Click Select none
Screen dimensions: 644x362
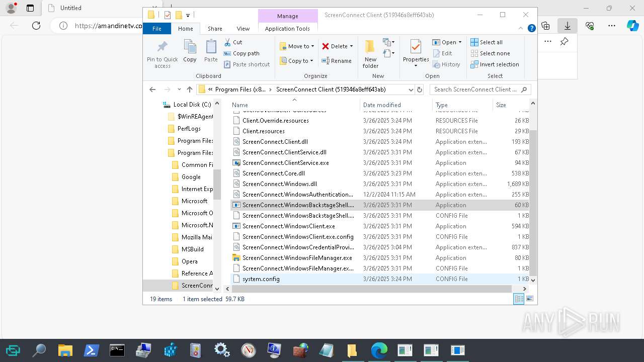click(490, 53)
